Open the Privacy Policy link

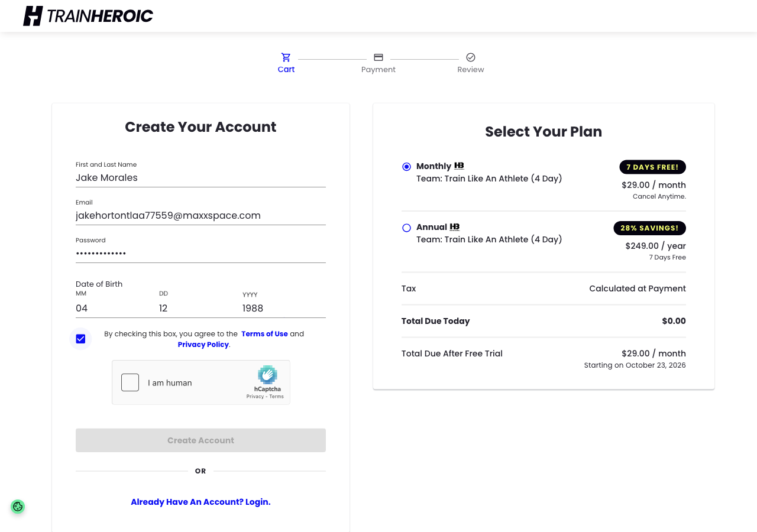click(203, 345)
